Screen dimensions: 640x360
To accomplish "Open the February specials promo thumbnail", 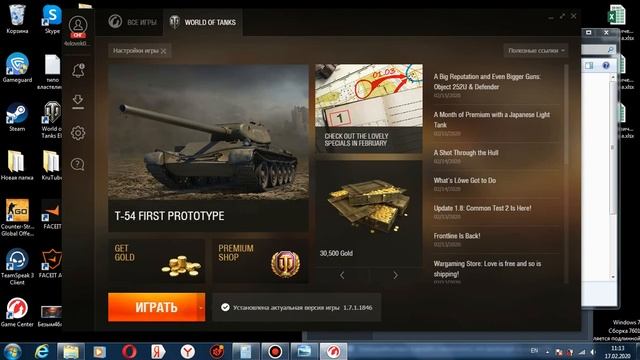I will (369, 108).
